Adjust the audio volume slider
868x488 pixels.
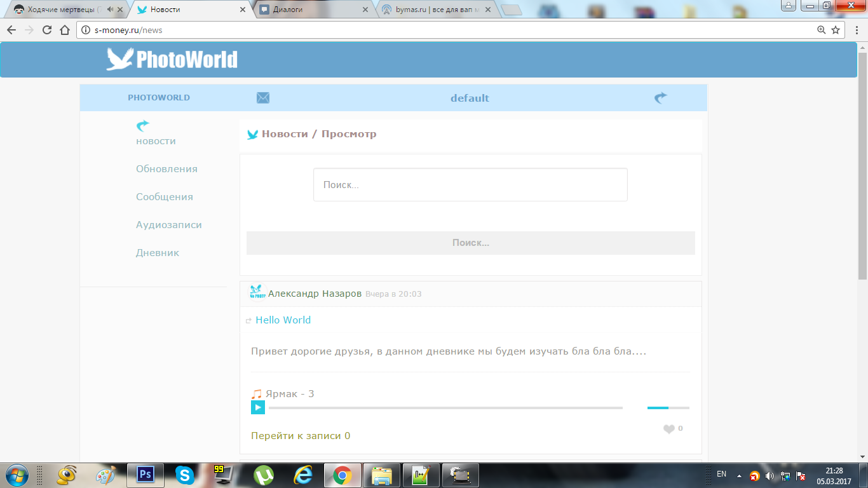668,407
